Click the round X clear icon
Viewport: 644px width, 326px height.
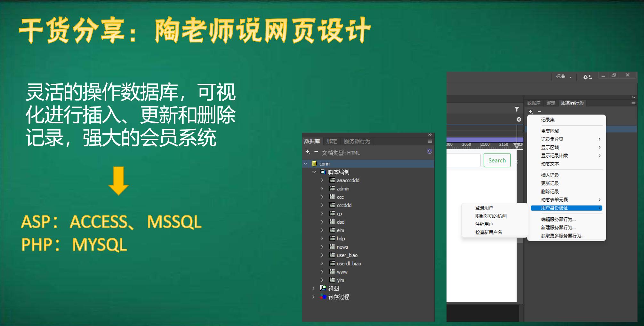519,120
